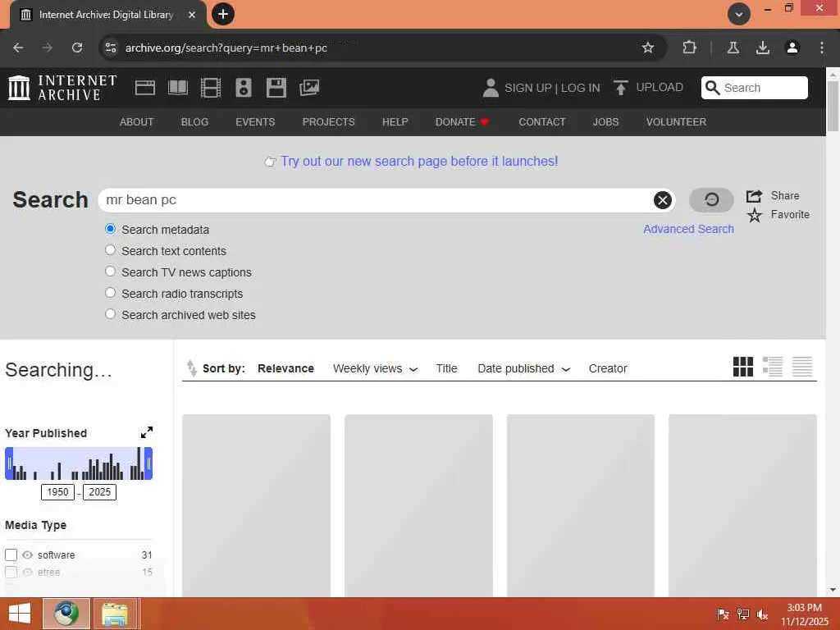Click the 2025 end year field

click(99, 492)
